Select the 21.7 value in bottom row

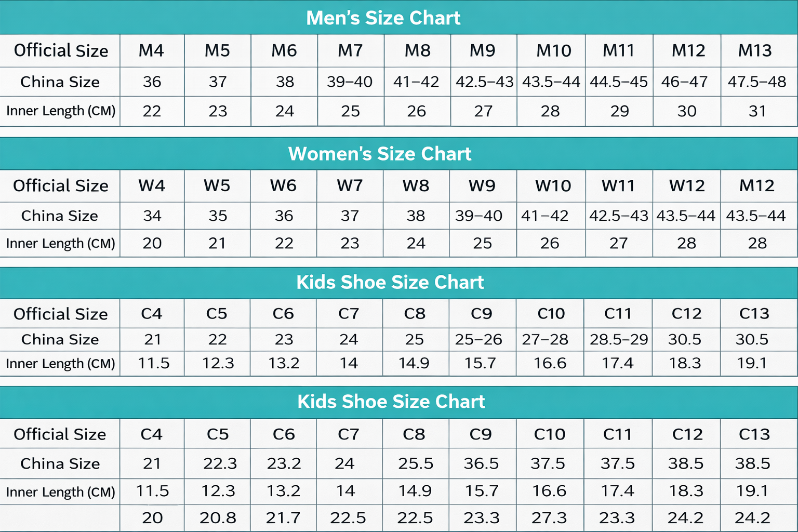[283, 518]
